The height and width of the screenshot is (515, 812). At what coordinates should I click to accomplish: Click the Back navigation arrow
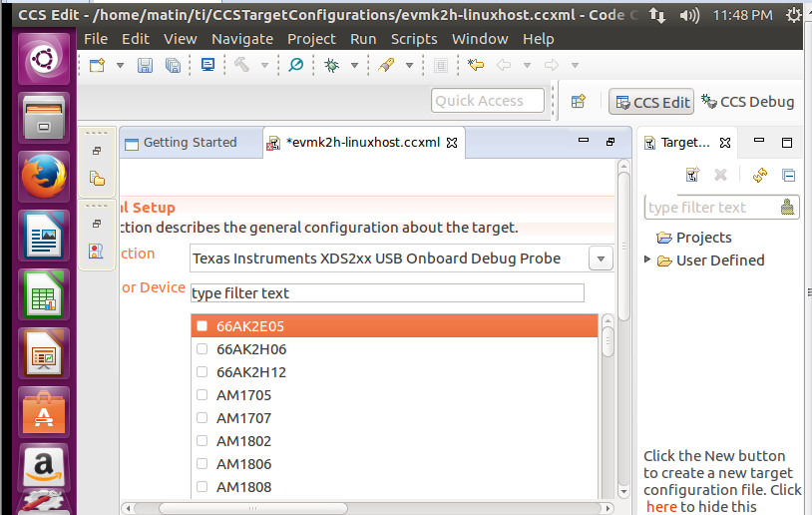tap(504, 65)
